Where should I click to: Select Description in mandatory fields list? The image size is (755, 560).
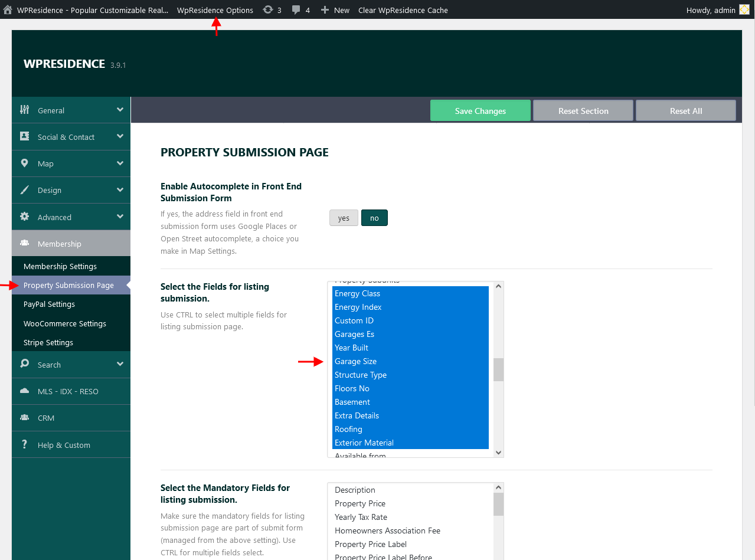click(410, 490)
